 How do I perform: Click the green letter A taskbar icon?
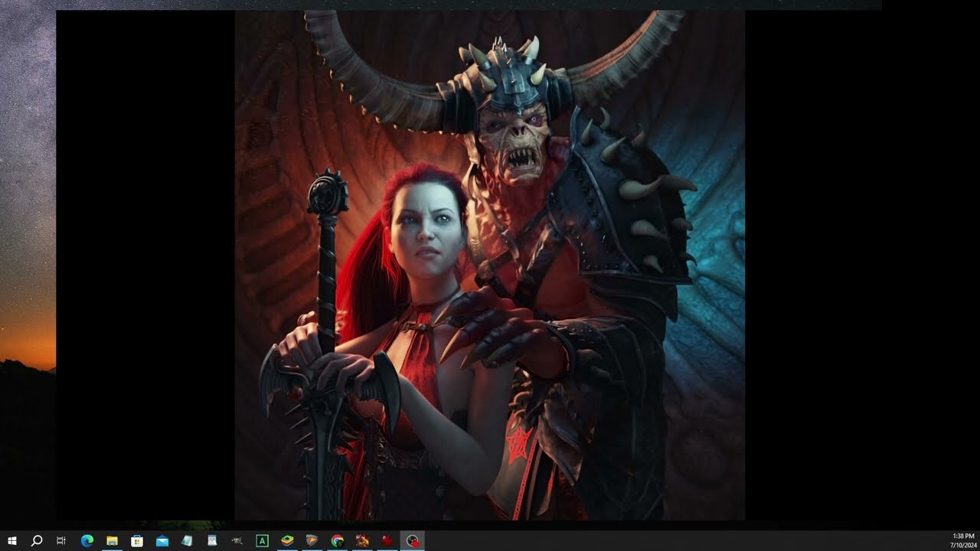point(262,541)
